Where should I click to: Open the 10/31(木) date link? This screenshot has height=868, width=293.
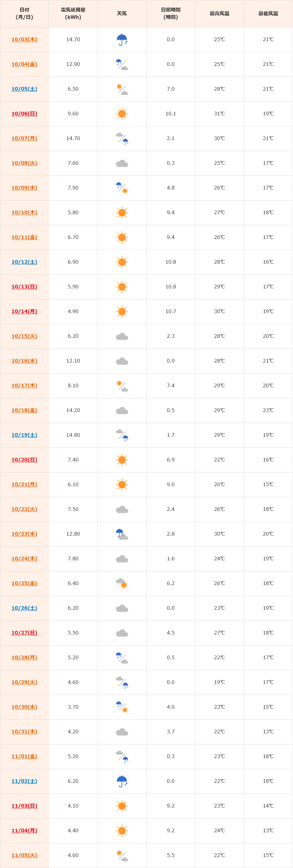pos(24,732)
